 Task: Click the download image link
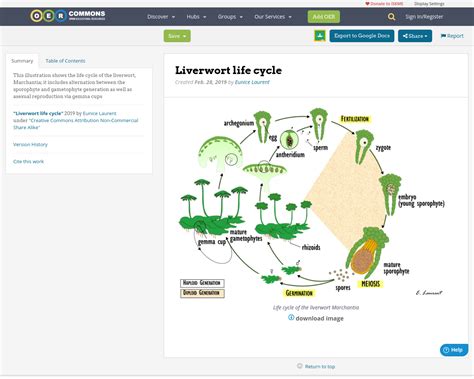click(319, 318)
